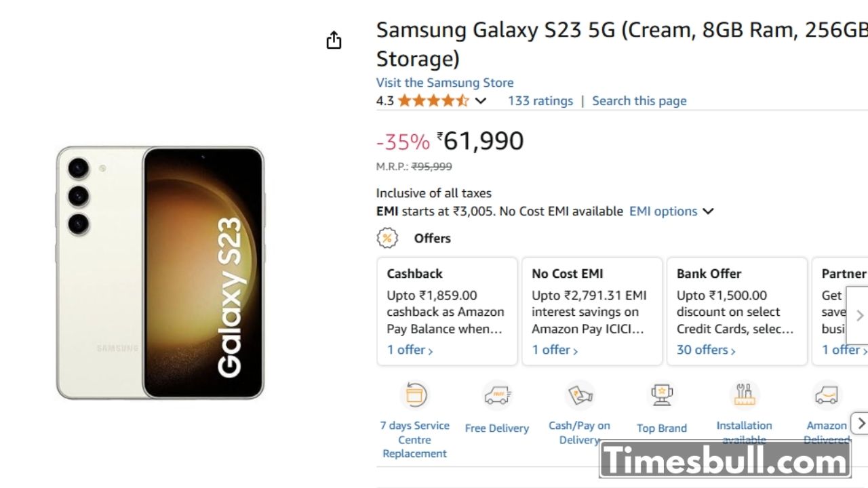Viewport: 868px width, 488px height.
Task: Click the share icon beside product image
Action: (x=334, y=41)
